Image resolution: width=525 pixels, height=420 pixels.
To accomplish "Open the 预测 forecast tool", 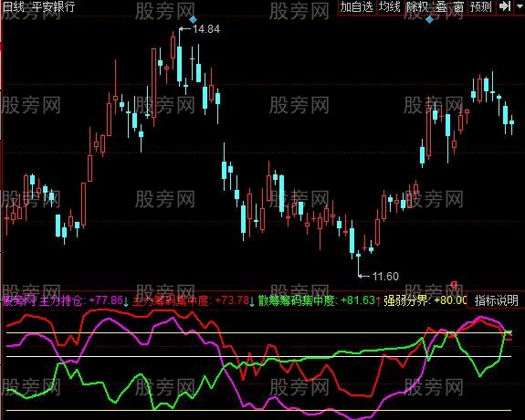I will coord(481,7).
